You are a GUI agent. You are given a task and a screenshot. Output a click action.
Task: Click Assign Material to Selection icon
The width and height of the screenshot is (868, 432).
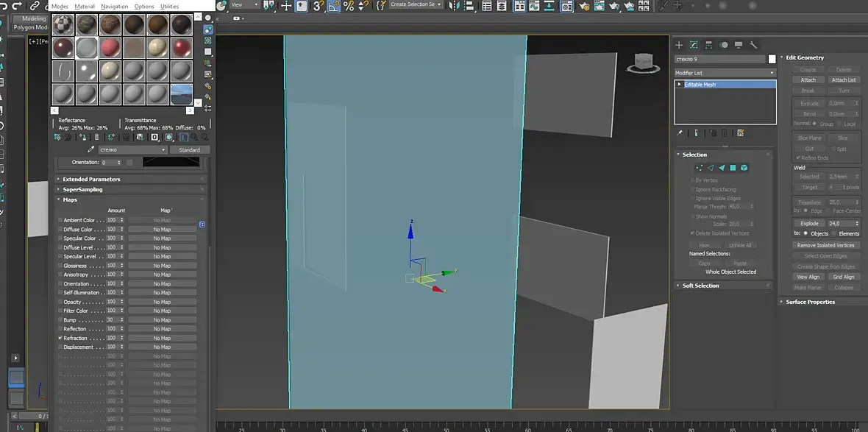tap(82, 137)
